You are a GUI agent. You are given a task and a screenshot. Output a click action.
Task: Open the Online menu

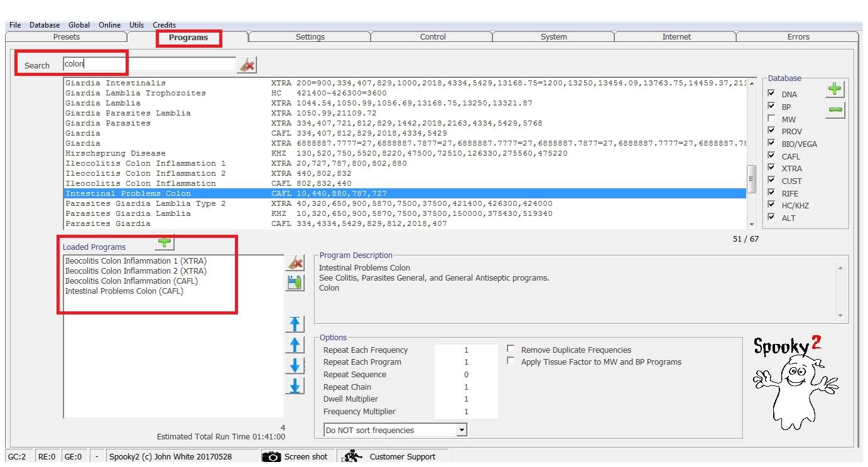[110, 25]
